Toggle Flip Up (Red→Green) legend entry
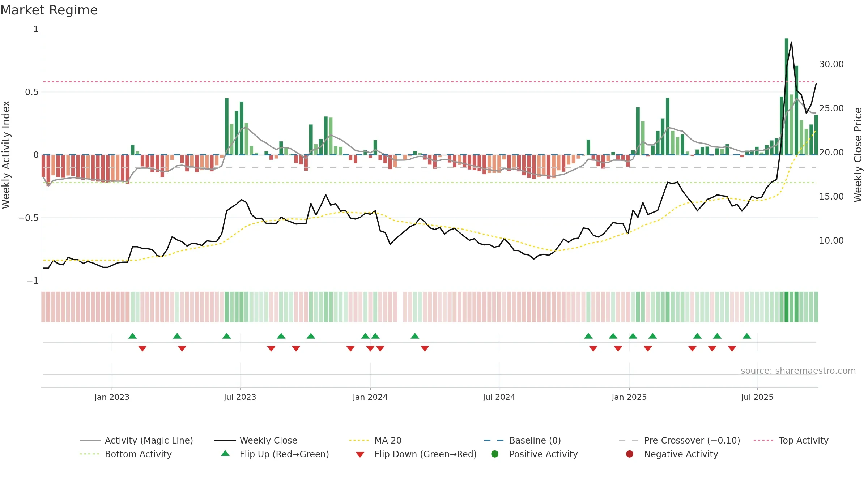The height and width of the screenshot is (488, 868). [x=275, y=454]
